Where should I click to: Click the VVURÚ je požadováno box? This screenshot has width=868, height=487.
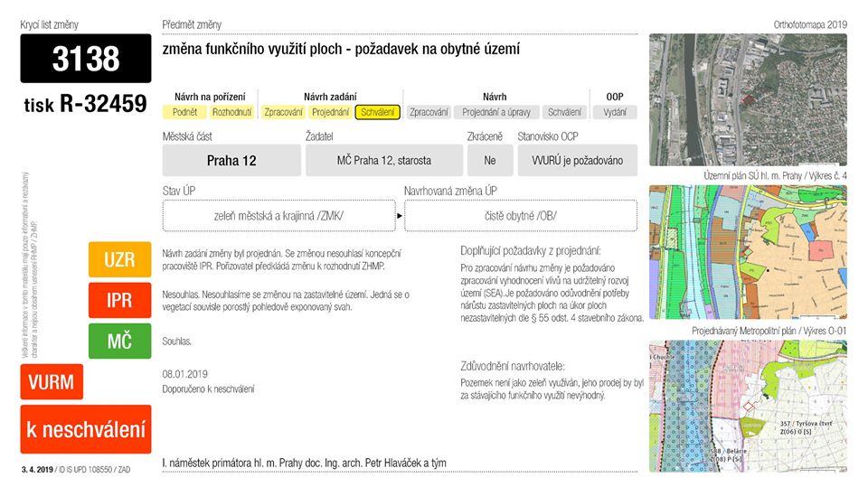577,161
